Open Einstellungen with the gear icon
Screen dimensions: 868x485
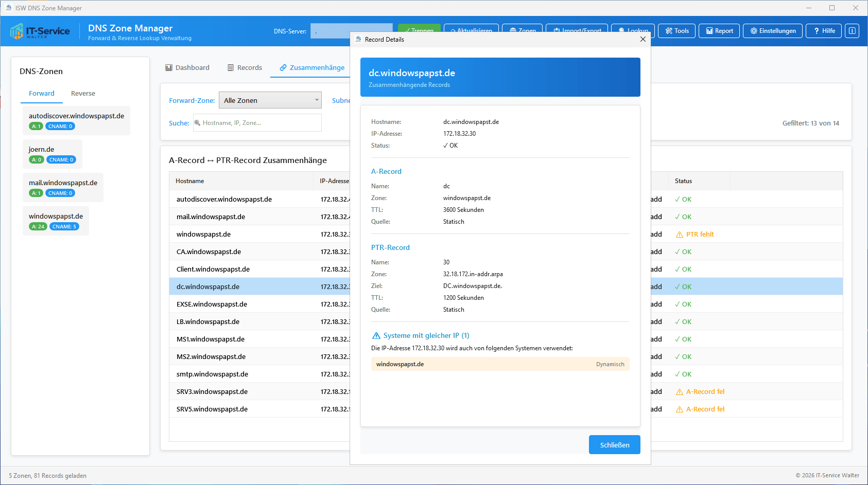coord(772,31)
